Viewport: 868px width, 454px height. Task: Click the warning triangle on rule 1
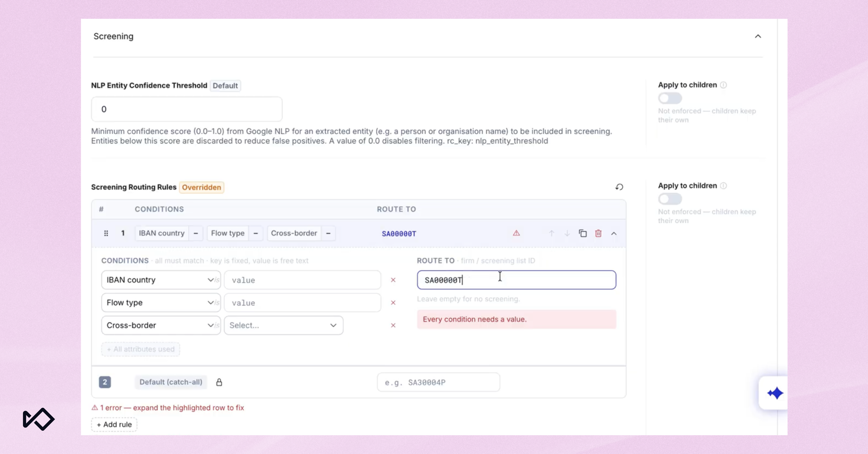point(516,233)
